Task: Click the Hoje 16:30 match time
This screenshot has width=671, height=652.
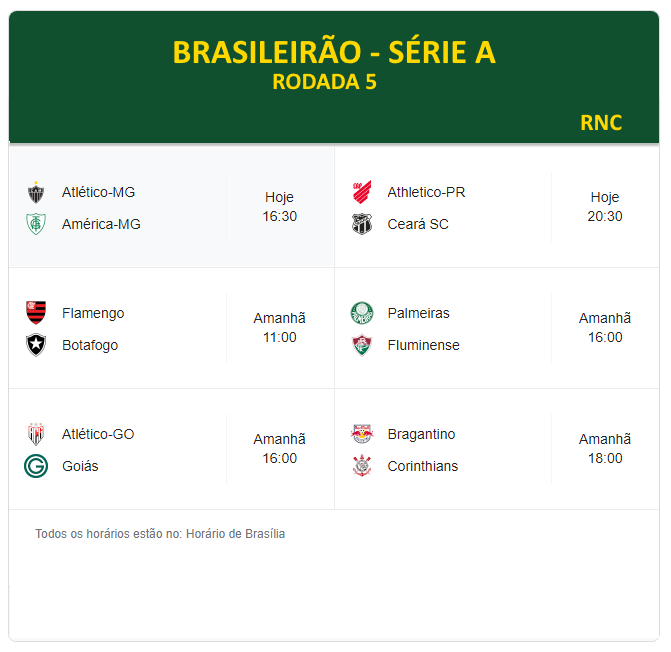Action: (x=279, y=207)
